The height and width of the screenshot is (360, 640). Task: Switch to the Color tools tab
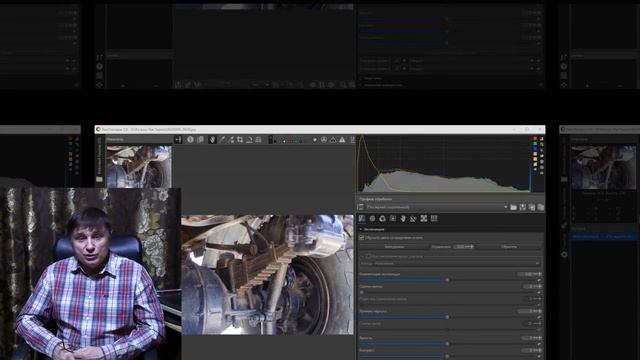coord(382,219)
